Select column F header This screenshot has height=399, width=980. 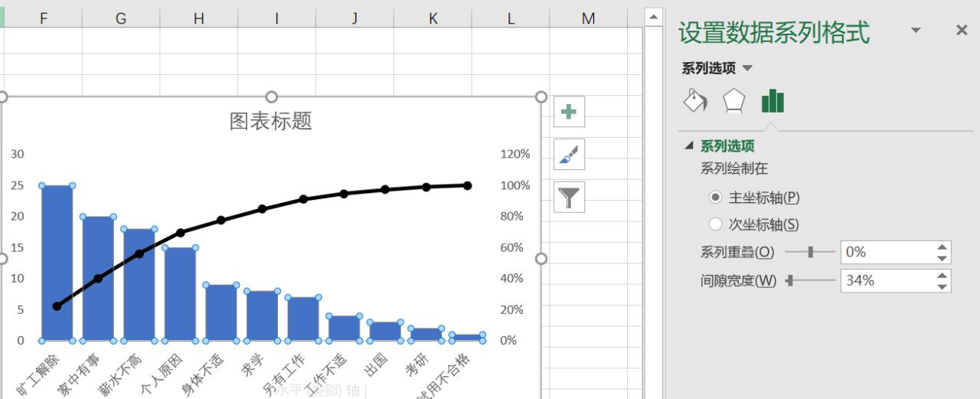44,18
